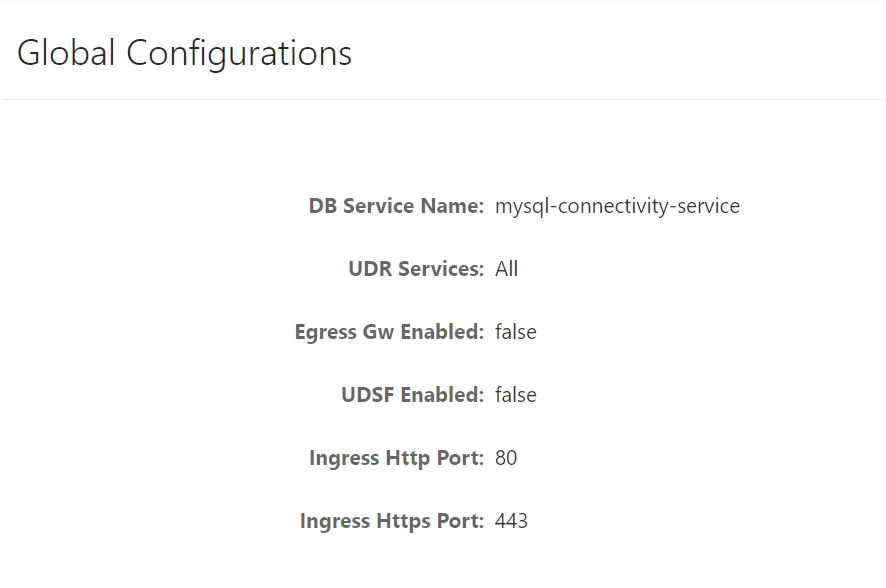886x588 pixels.
Task: Click the horizontal divider under the heading
Action: coord(443,100)
